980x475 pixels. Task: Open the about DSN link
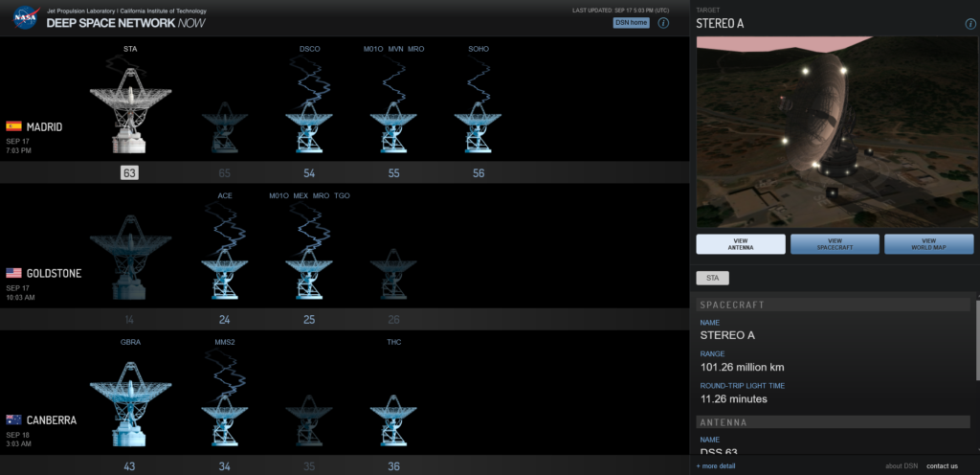tap(902, 465)
